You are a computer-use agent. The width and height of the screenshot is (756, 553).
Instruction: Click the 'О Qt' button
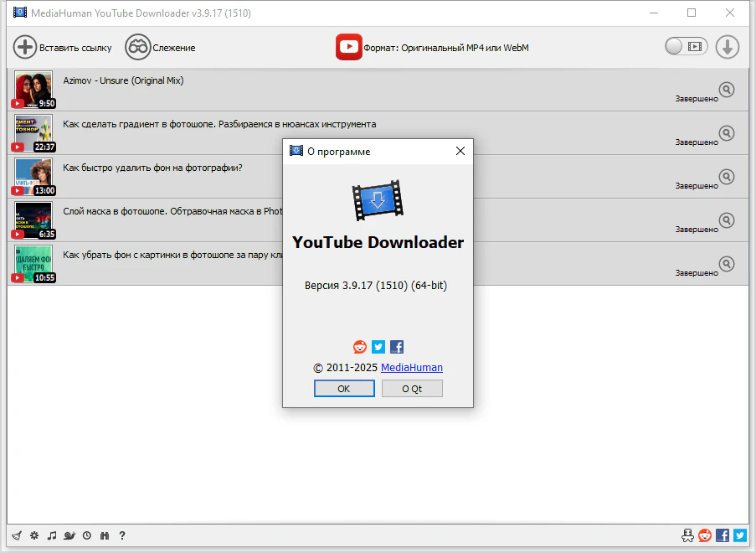412,389
